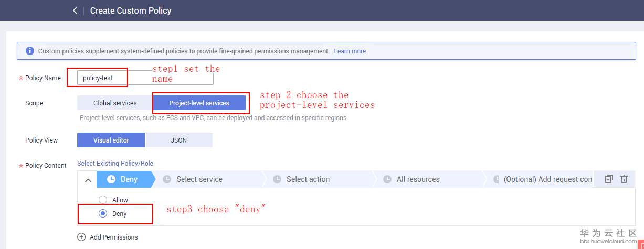Open the Optional Add request conditions step

[x=546, y=179]
